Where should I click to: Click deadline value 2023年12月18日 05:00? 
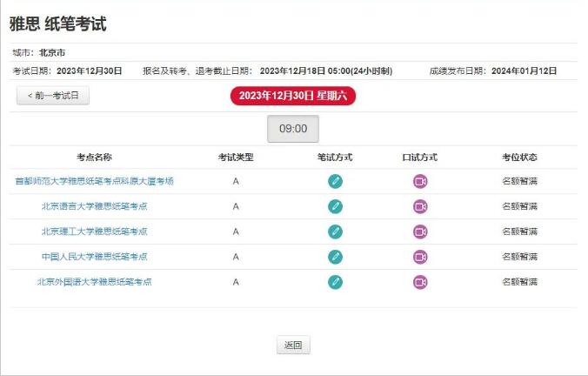tap(326, 70)
